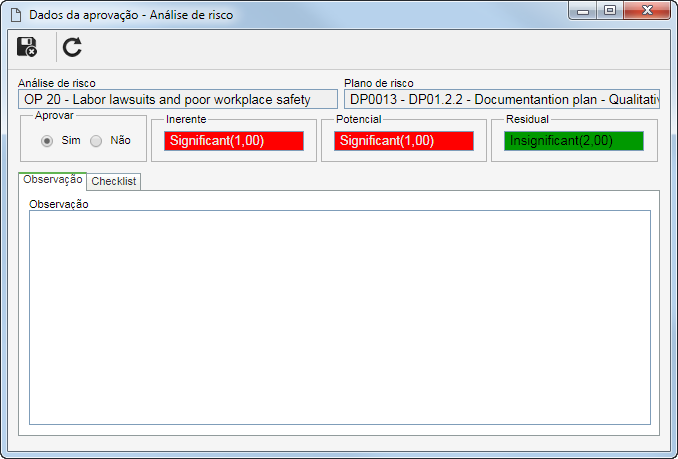Minimize the Dados da aprovação window
This screenshot has width=678, height=459.
pyautogui.click(x=583, y=11)
